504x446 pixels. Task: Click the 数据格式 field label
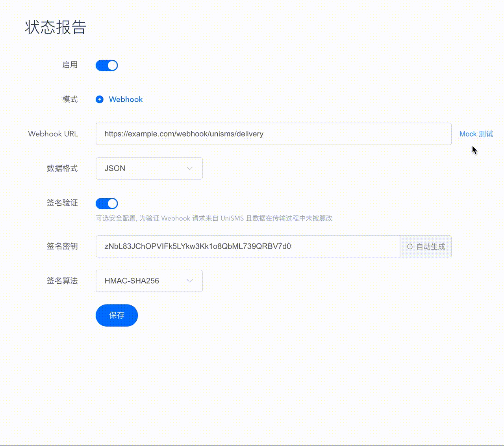[x=62, y=168]
